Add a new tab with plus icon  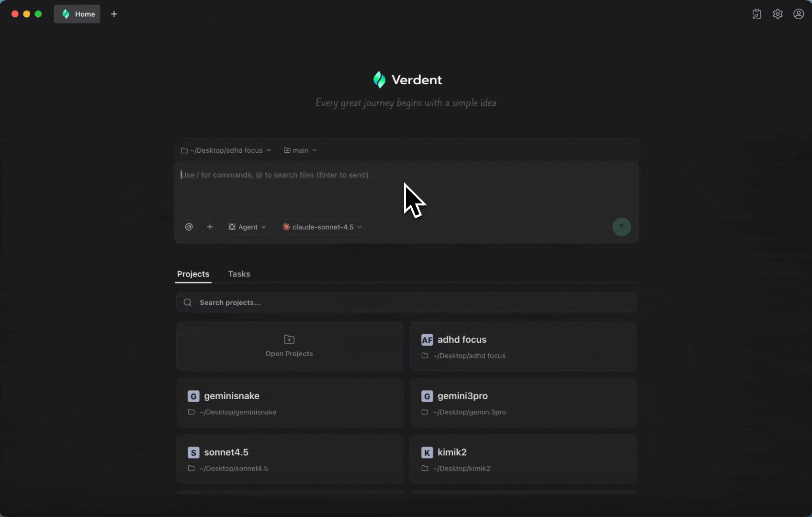[x=114, y=14]
